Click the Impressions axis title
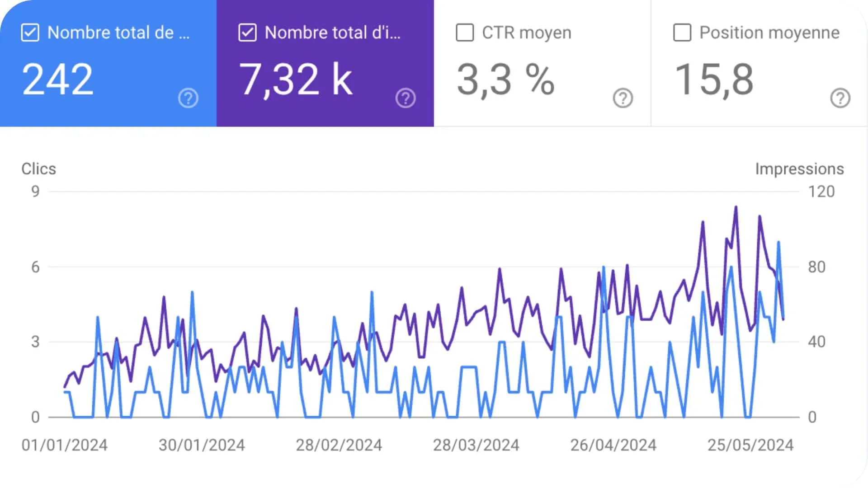Screen dimensions: 868x488 click(799, 169)
